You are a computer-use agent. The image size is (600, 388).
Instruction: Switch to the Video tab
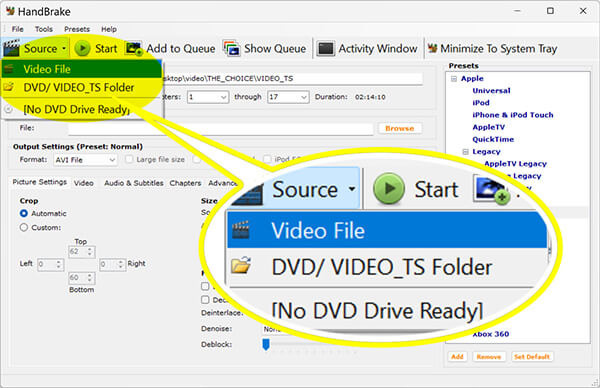[84, 183]
